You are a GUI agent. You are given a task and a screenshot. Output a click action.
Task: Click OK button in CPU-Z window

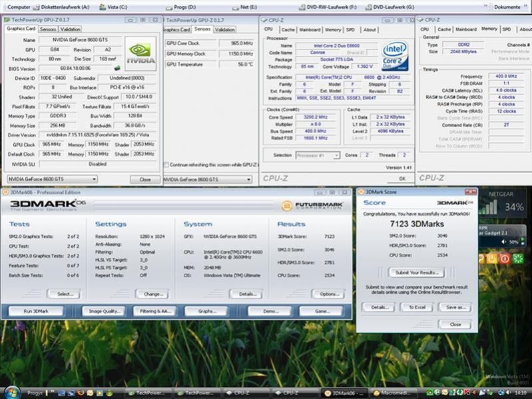(x=402, y=179)
